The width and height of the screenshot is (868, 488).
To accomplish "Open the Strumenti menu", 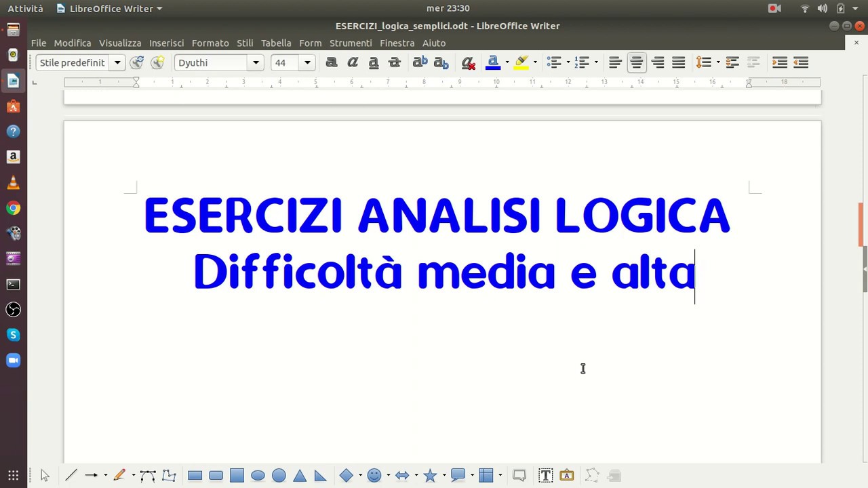I will (351, 43).
